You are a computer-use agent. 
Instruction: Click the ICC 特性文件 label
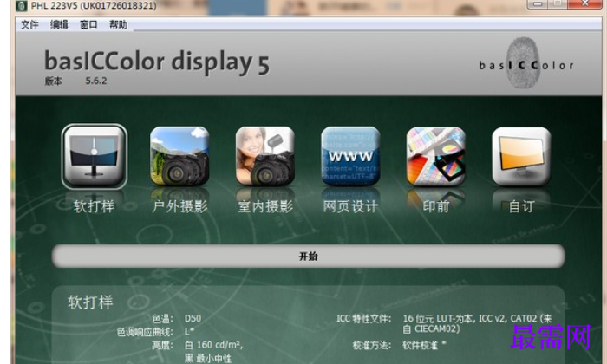pyautogui.click(x=363, y=318)
